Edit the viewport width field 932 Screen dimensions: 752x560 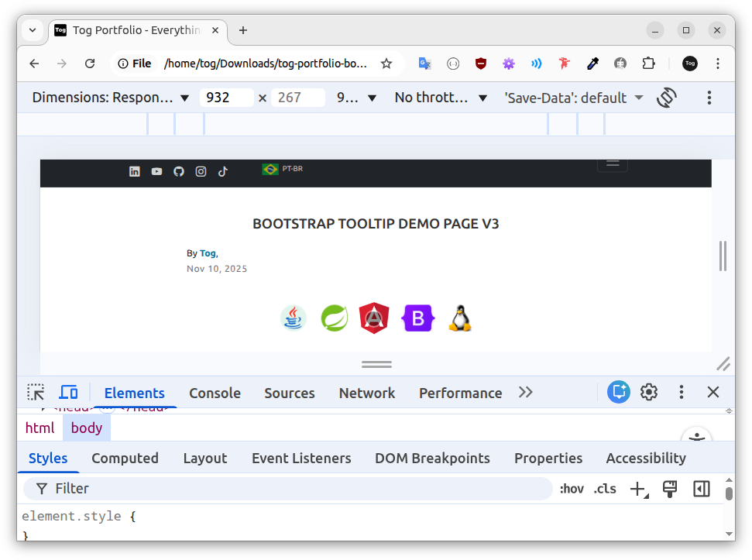coord(226,98)
